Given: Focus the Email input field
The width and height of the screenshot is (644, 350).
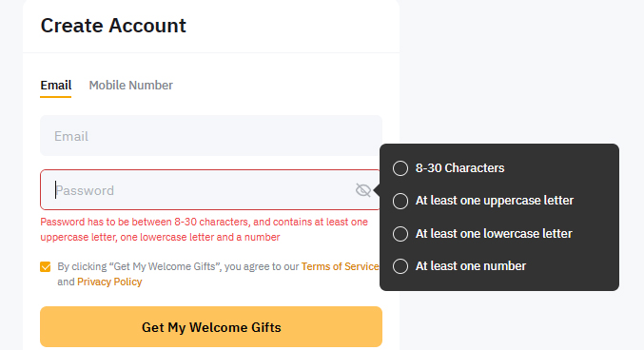Looking at the screenshot, I should [x=211, y=136].
